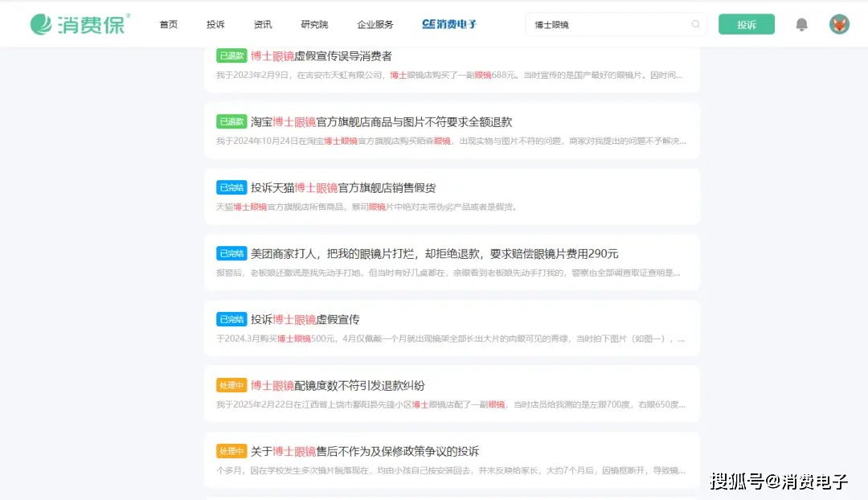The height and width of the screenshot is (500, 868).
Task: Open complaint 博士眼镜虚假宣传误导消费者
Action: click(x=321, y=56)
